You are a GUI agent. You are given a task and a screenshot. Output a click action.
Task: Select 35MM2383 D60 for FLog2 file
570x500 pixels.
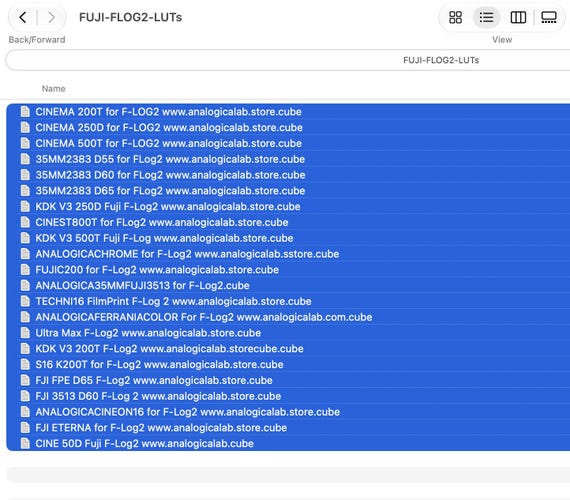click(x=288, y=175)
